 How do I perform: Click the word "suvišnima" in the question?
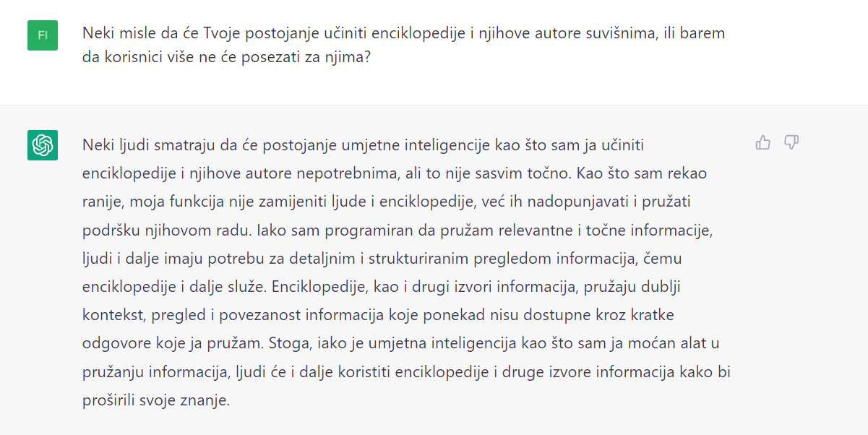[x=624, y=34]
